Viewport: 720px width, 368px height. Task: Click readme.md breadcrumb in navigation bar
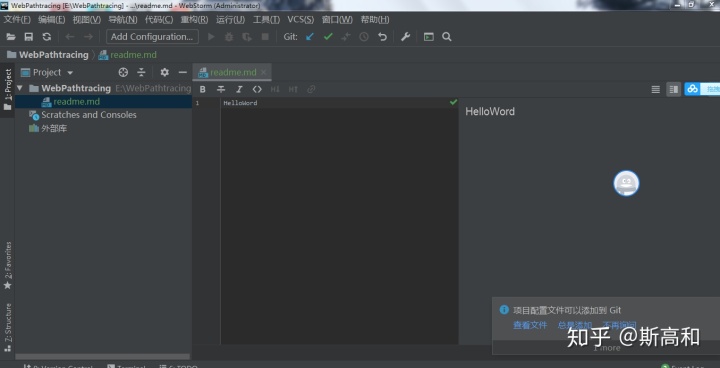(x=128, y=55)
